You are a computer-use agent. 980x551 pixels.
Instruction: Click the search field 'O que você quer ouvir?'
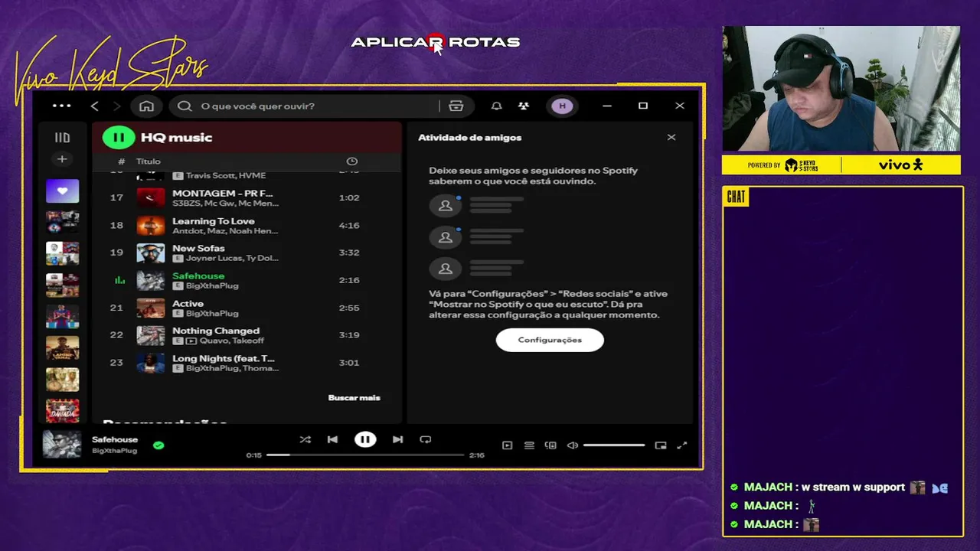(x=306, y=106)
